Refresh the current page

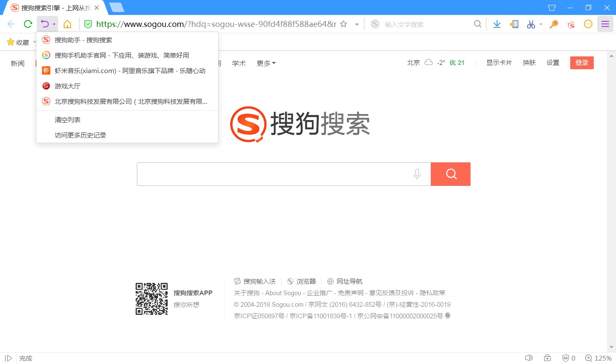pyautogui.click(x=27, y=24)
